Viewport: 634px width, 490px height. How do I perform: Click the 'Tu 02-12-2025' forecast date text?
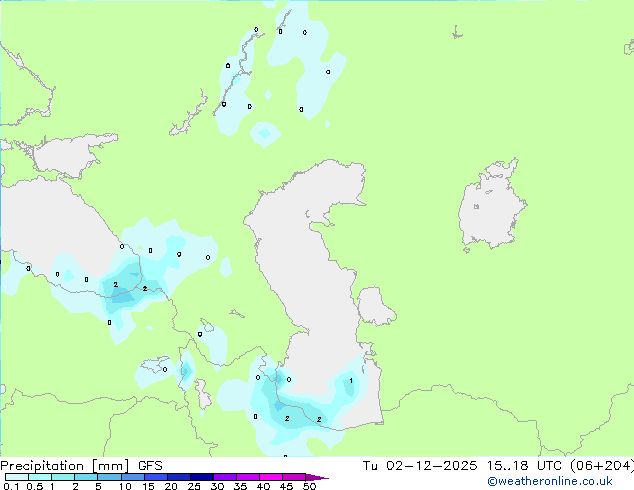click(420, 466)
